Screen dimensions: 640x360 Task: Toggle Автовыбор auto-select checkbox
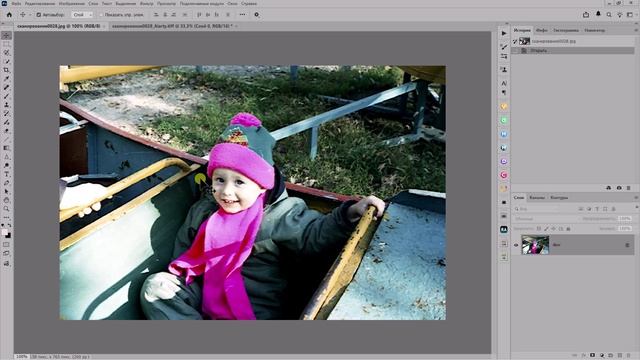tap(39, 15)
